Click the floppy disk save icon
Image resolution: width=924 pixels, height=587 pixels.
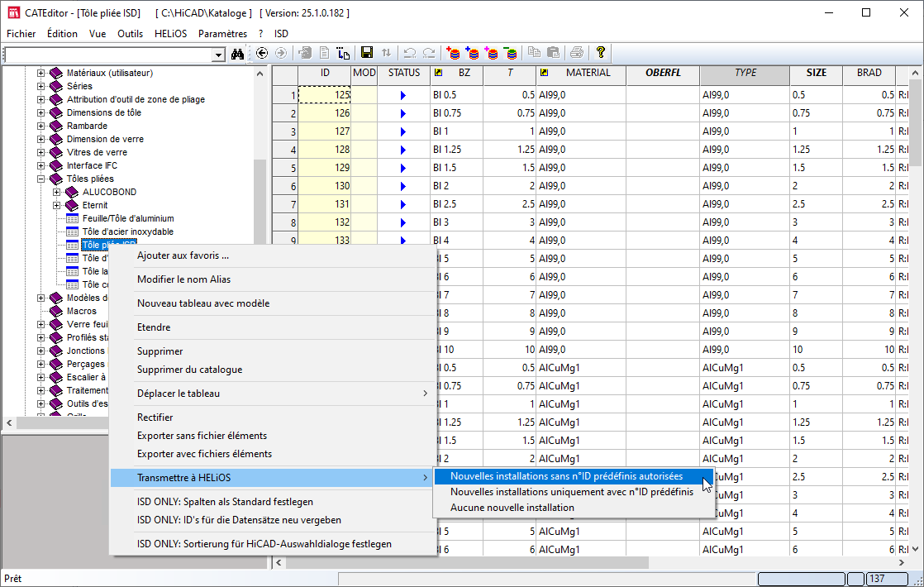coord(367,53)
